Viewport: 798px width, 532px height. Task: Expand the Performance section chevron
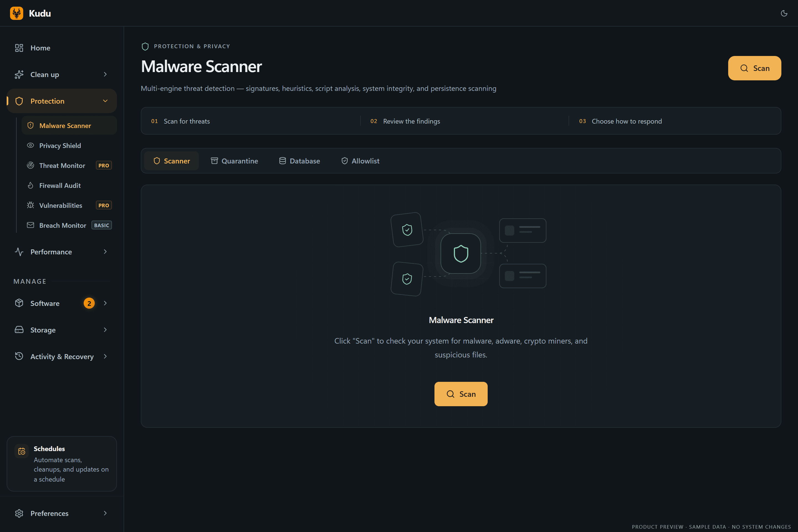[x=105, y=252]
